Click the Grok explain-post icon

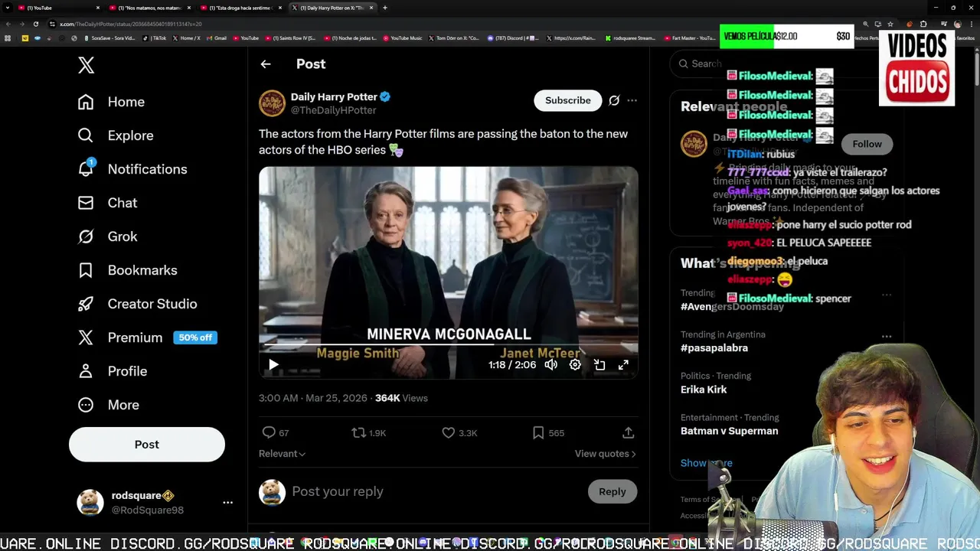[614, 100]
